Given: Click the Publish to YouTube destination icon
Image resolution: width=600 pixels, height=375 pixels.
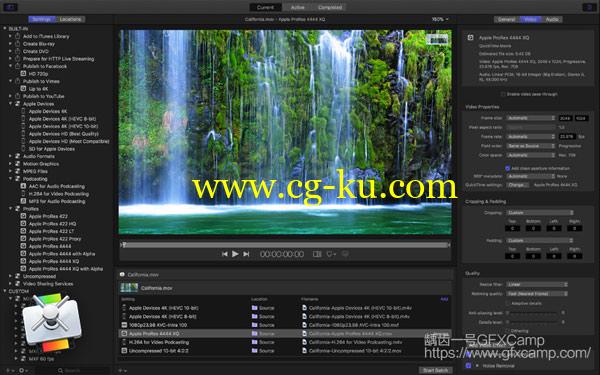Looking at the screenshot, I should point(18,96).
